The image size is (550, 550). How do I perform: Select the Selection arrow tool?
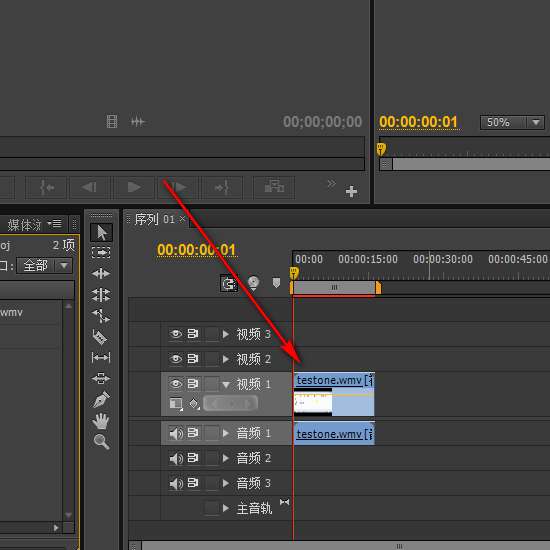101,232
